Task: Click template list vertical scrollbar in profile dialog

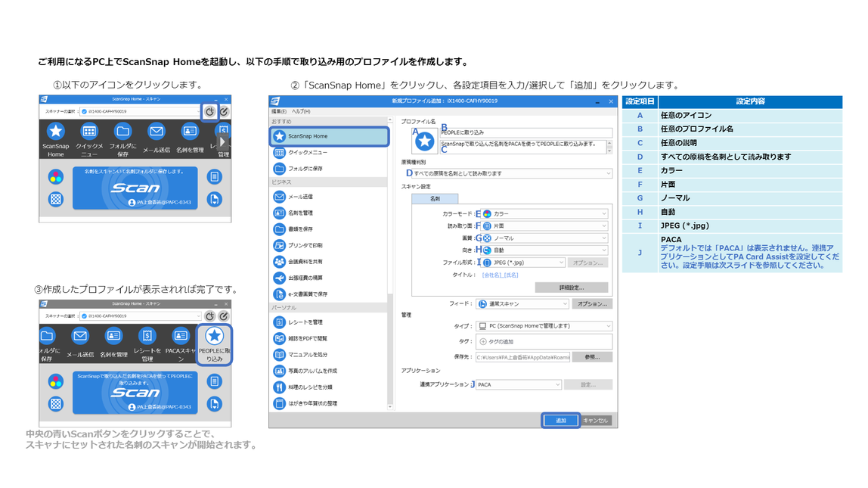Action: (x=390, y=263)
